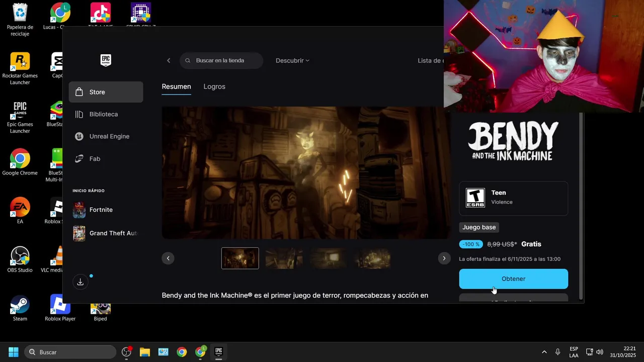This screenshot has width=644, height=362.
Task: Show next screenshots with right carousel arrow
Action: tap(444, 258)
